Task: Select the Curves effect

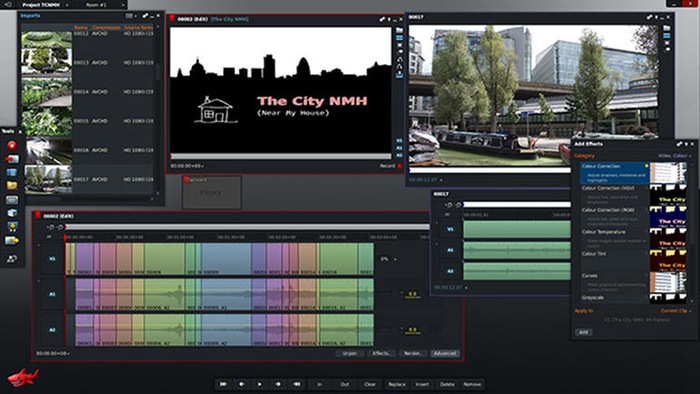Action: coord(633,282)
